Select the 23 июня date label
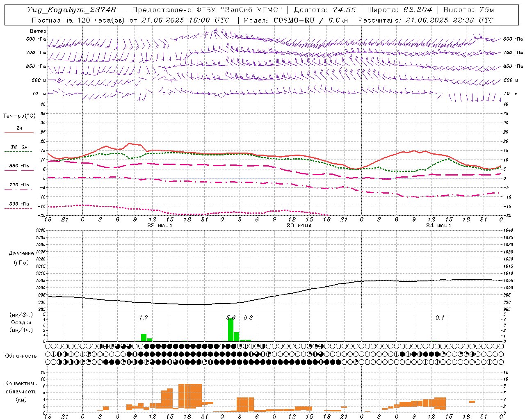Viewport: 525px width, 420px height. [299, 226]
